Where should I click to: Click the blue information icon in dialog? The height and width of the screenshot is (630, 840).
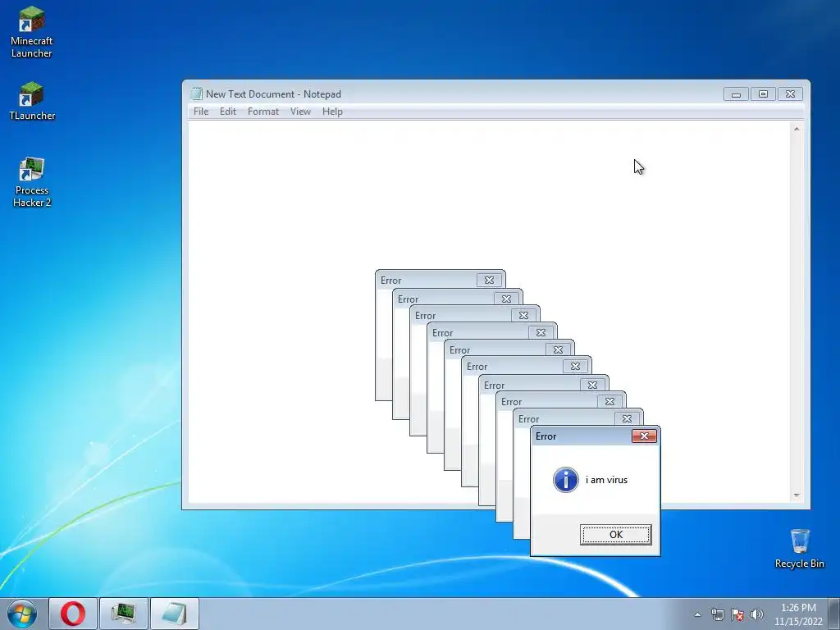tap(566, 479)
